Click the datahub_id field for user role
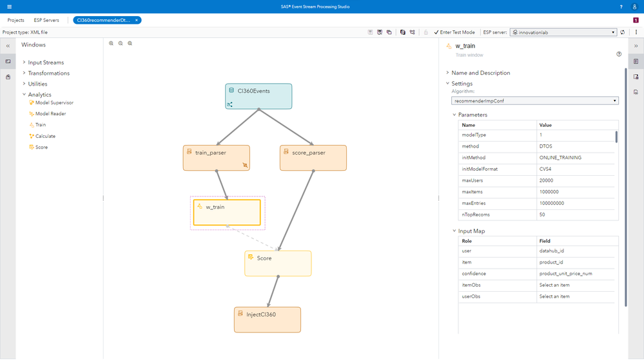644x362 pixels. coord(577,251)
